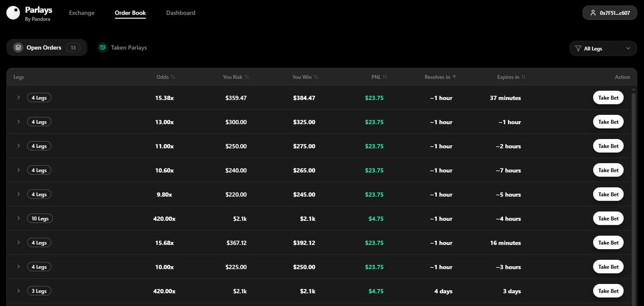
Task: Click the user wallet profile icon
Action: click(x=592, y=13)
